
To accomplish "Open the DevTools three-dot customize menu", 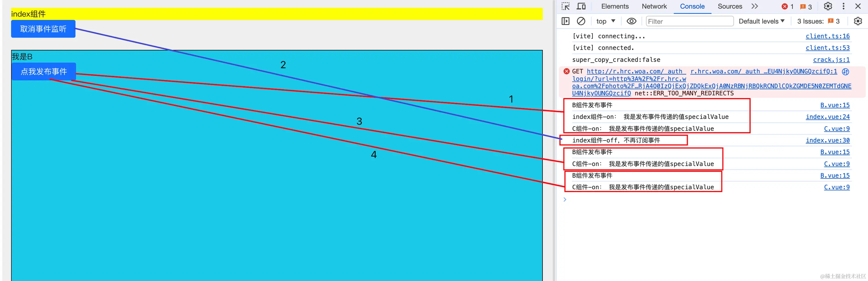I will pos(843,6).
